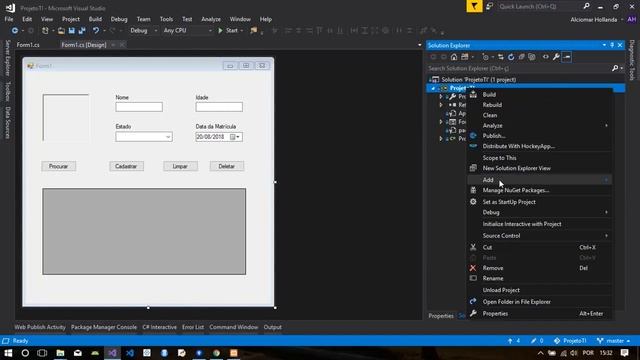Image resolution: width=640 pixels, height=360 pixels.
Task: Click the Home icon in Solution Explorer
Action: click(x=454, y=57)
